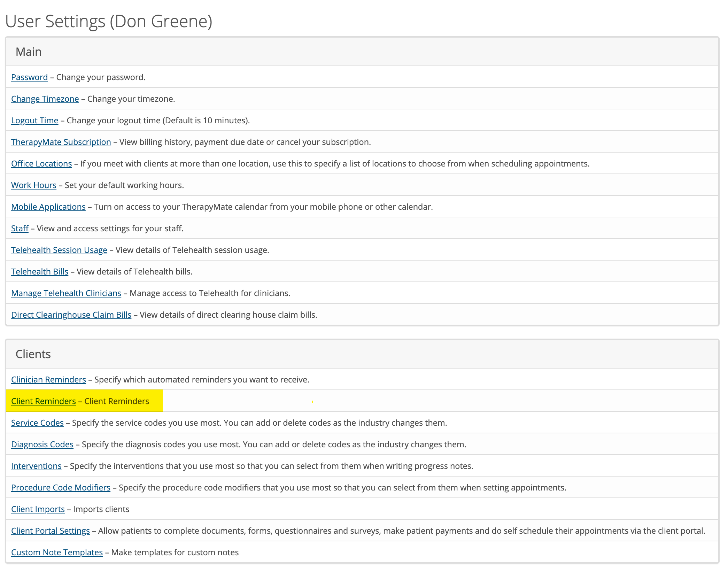Open the Work Hours link
Image resolution: width=728 pixels, height=572 pixels.
click(33, 185)
